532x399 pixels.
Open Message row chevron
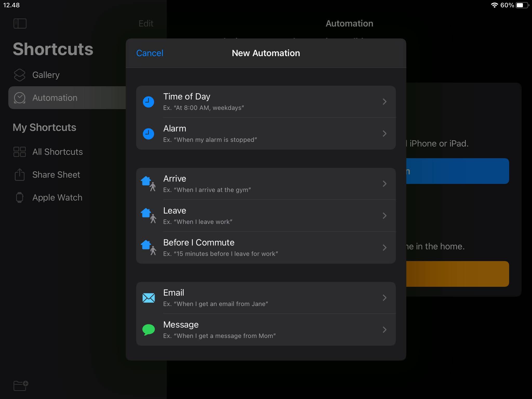click(x=384, y=330)
